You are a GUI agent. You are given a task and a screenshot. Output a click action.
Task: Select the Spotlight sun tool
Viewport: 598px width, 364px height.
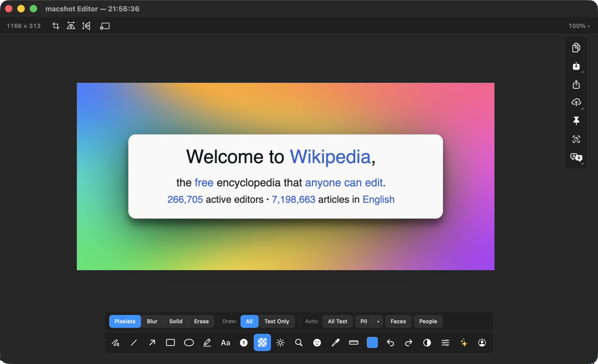click(x=280, y=343)
